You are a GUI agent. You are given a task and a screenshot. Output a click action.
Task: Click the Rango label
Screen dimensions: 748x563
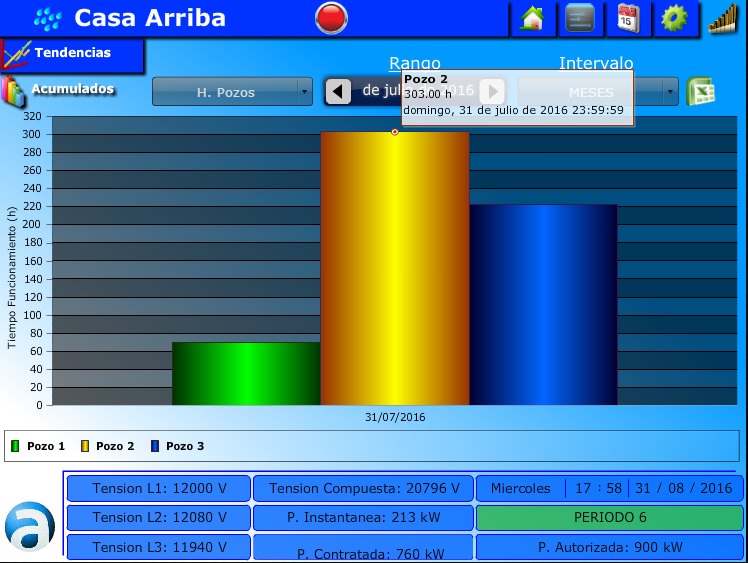[x=415, y=63]
